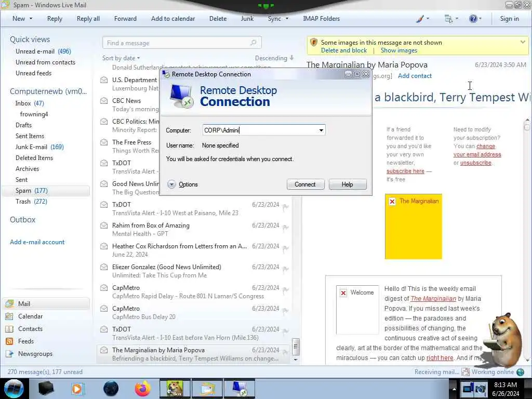Toggle the Descending sort order

click(274, 58)
